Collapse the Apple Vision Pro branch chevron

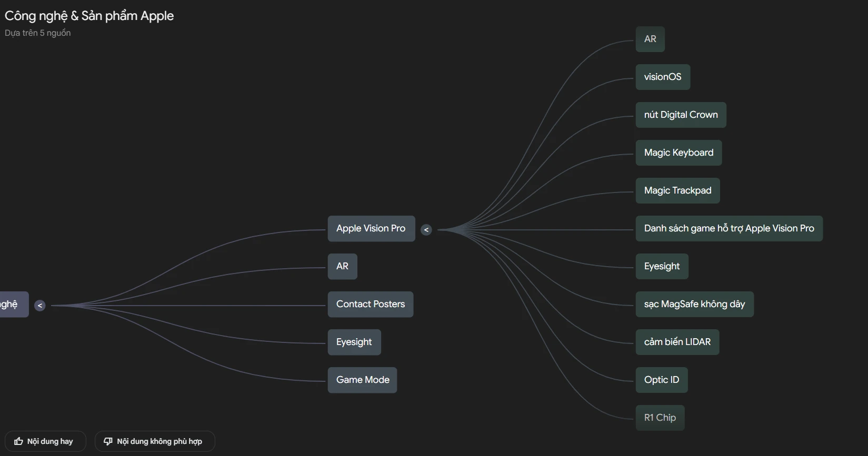tap(426, 230)
